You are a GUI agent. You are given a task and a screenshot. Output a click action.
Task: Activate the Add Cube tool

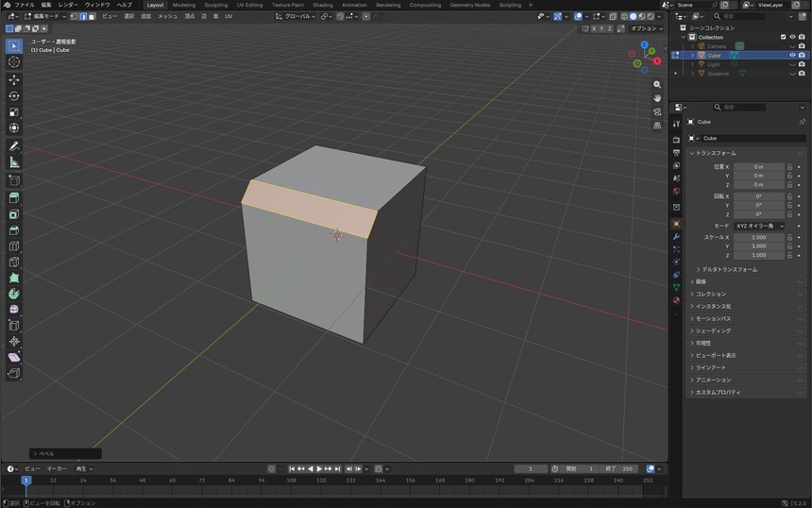14,180
